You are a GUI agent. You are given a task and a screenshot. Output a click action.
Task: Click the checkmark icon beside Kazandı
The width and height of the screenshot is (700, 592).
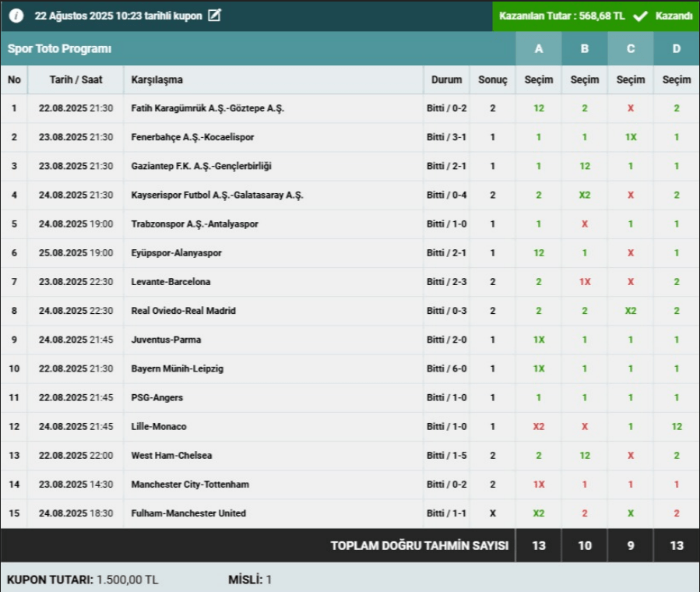(x=641, y=16)
